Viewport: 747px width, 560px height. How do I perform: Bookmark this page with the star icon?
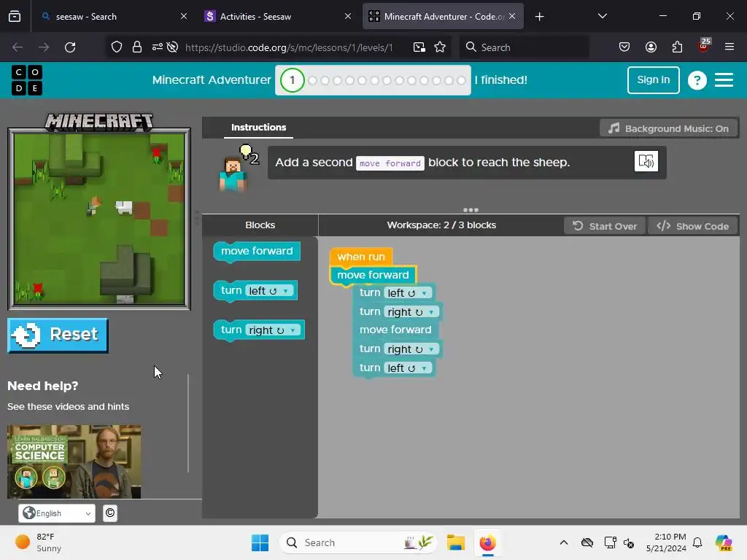[440, 47]
